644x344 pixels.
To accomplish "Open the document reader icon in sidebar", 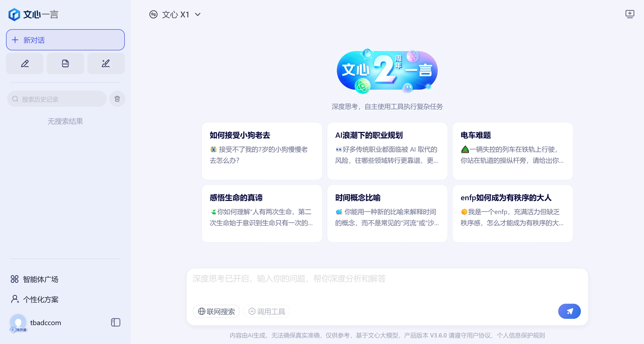I will [x=65, y=63].
